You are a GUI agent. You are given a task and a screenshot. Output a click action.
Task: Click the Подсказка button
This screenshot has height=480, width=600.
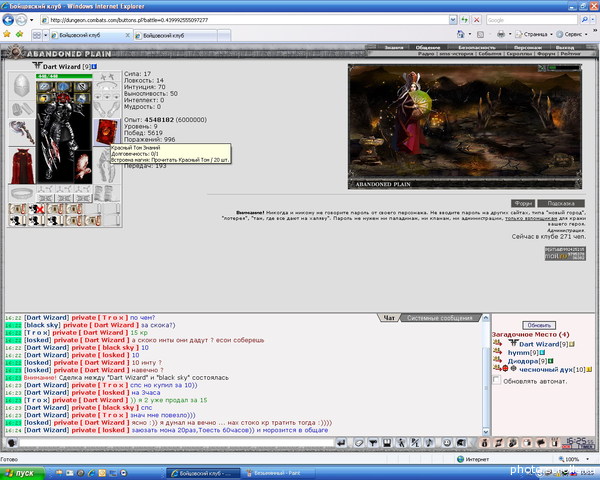pos(561,204)
